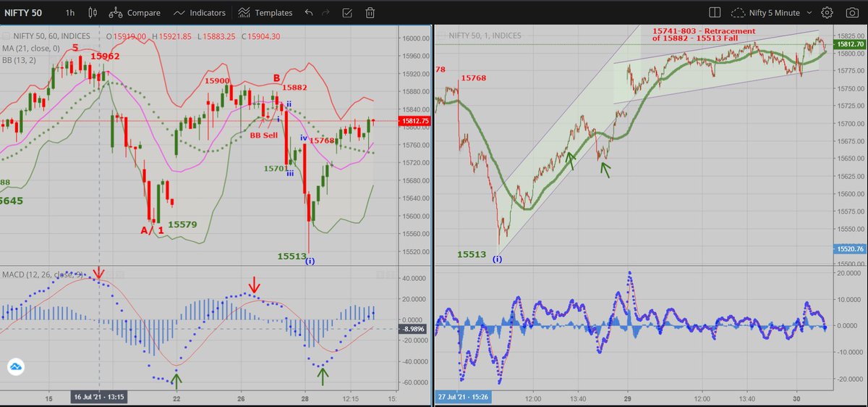Open the Indicators list
This screenshot has height=407, width=868.
click(200, 12)
